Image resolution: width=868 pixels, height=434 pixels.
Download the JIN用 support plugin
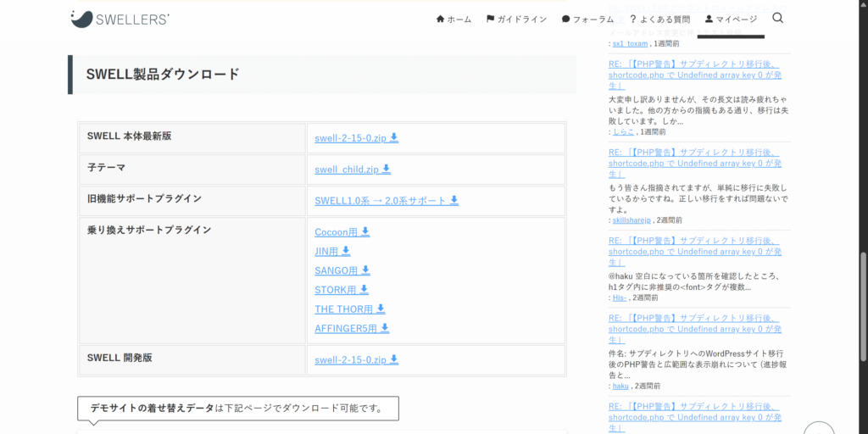pos(332,251)
